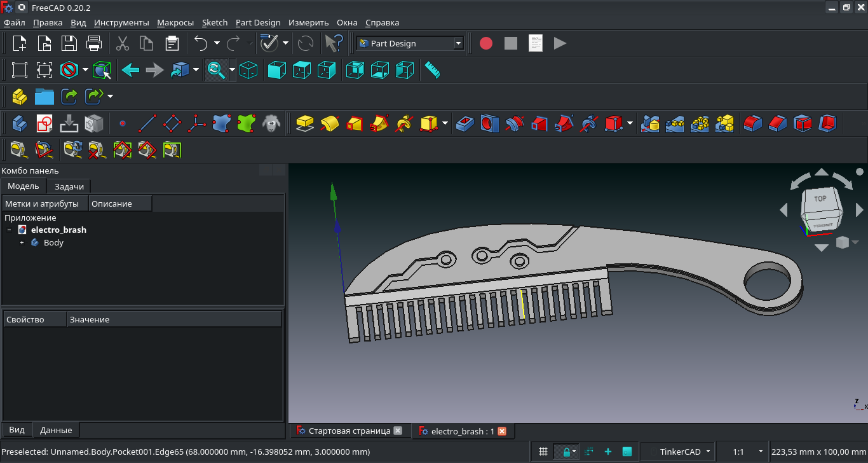Viewport: 868px width, 463px height.
Task: Click the Pocket blue and red icon
Action: [465, 123]
